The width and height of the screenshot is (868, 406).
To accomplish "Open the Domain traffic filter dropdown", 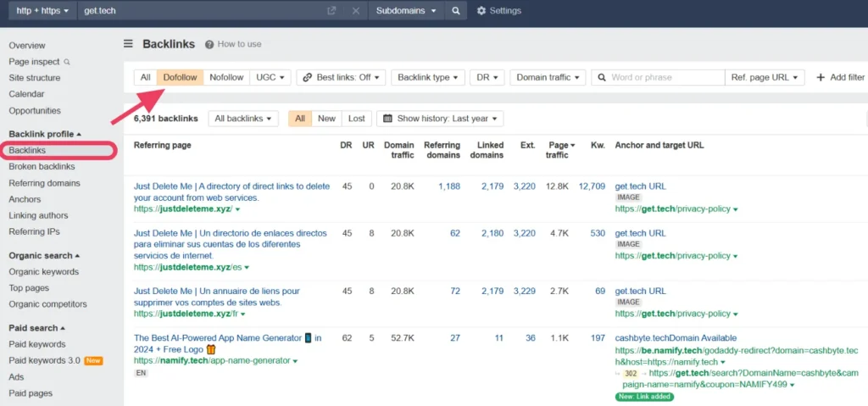I will [548, 77].
